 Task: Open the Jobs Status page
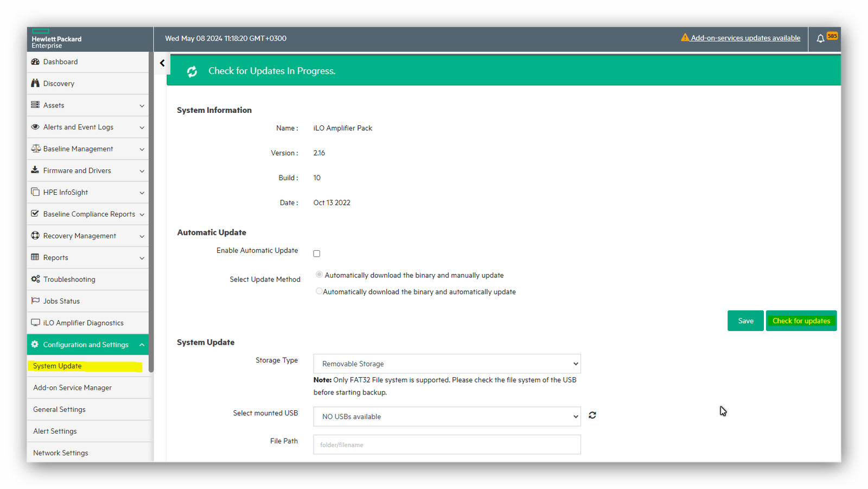[88, 301]
